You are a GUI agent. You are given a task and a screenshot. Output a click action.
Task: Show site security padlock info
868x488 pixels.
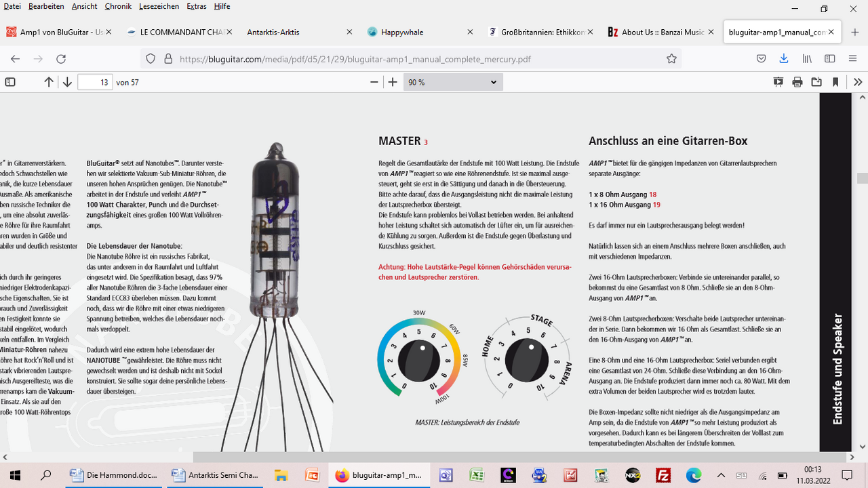(168, 59)
